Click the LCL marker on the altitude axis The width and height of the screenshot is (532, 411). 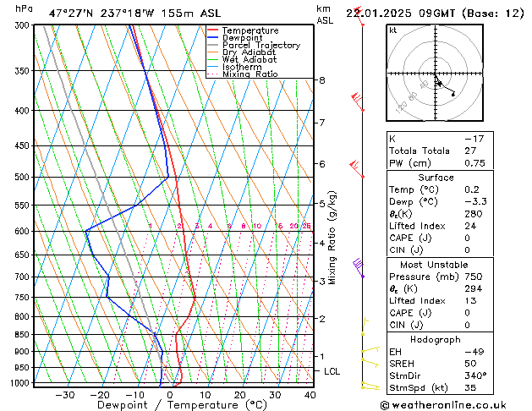click(332, 371)
